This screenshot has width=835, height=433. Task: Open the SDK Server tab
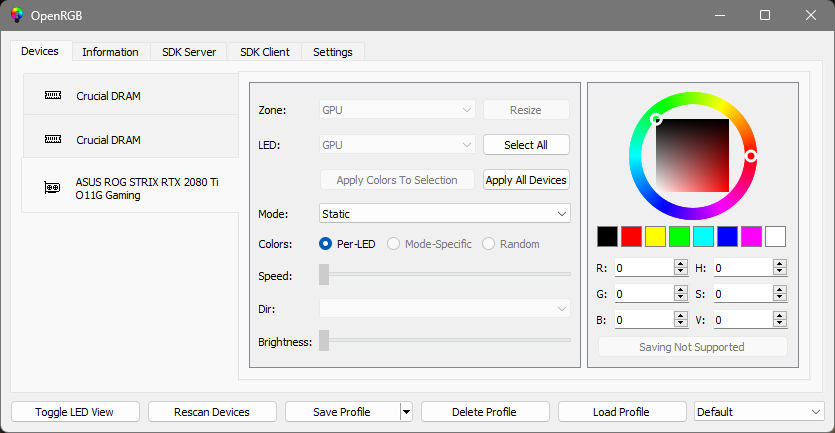pyautogui.click(x=189, y=52)
